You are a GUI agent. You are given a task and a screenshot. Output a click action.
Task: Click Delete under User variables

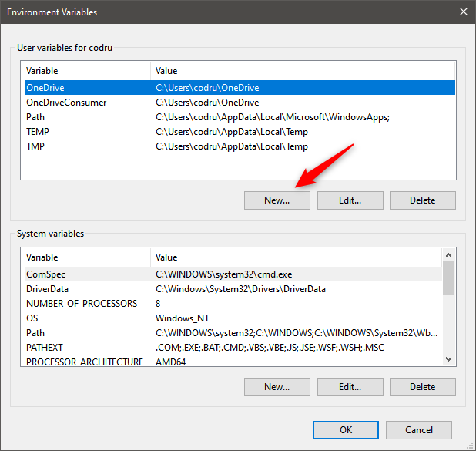(x=422, y=200)
